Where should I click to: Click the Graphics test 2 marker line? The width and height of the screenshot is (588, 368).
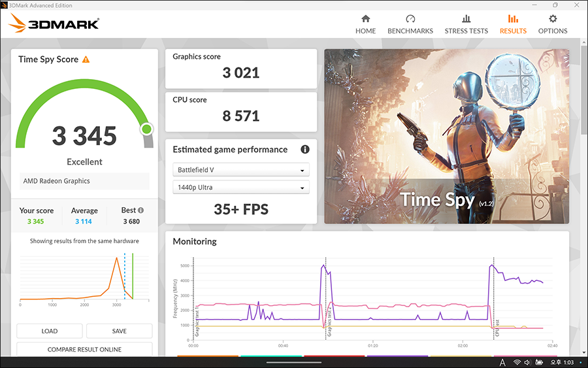click(x=326, y=298)
